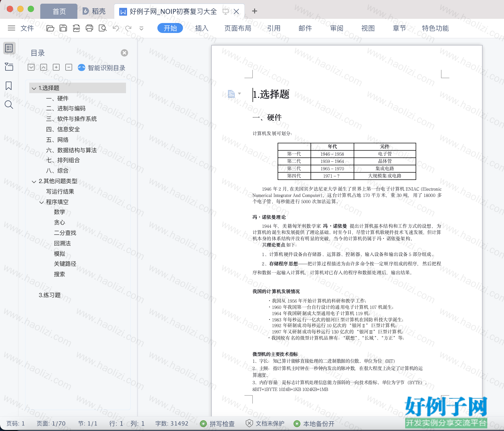Go to 二、进制与编码 in outline
This screenshot has height=431, width=504.
pos(66,108)
